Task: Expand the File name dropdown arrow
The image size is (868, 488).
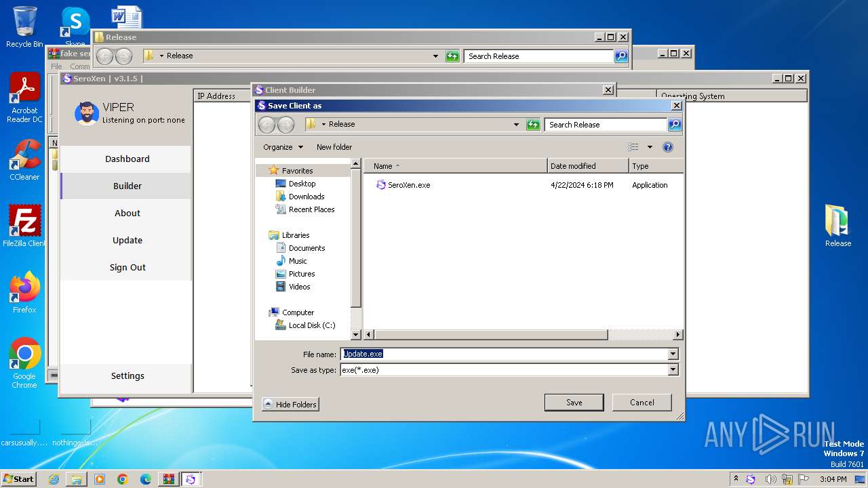Action: (x=673, y=354)
